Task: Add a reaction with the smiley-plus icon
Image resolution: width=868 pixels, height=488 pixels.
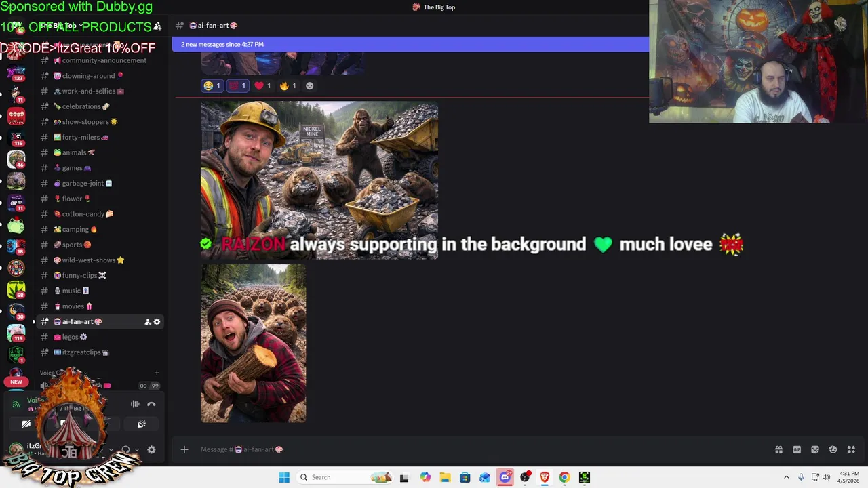Action: pos(310,86)
